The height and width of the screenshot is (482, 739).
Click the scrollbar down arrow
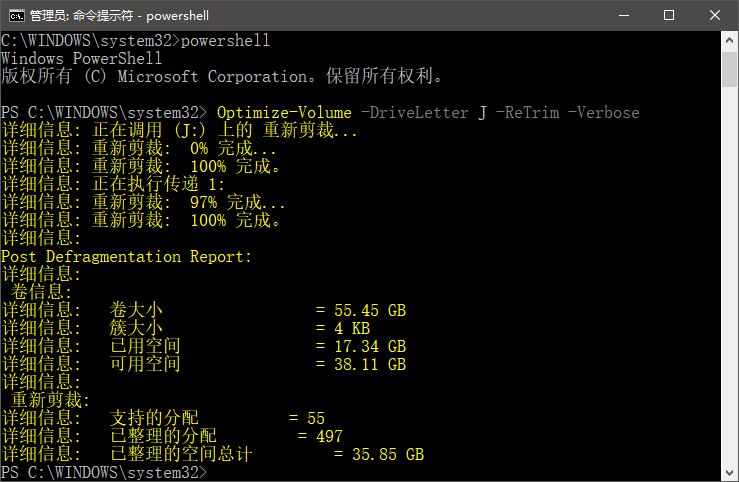[729, 472]
